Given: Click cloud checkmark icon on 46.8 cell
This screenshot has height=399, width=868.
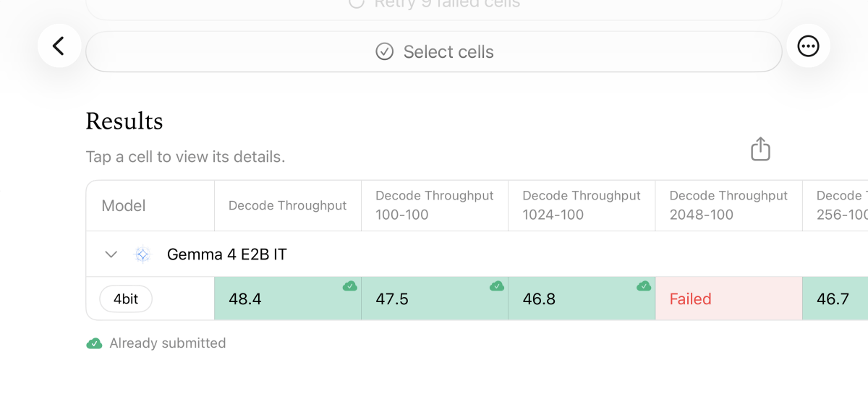Looking at the screenshot, I should (644, 286).
